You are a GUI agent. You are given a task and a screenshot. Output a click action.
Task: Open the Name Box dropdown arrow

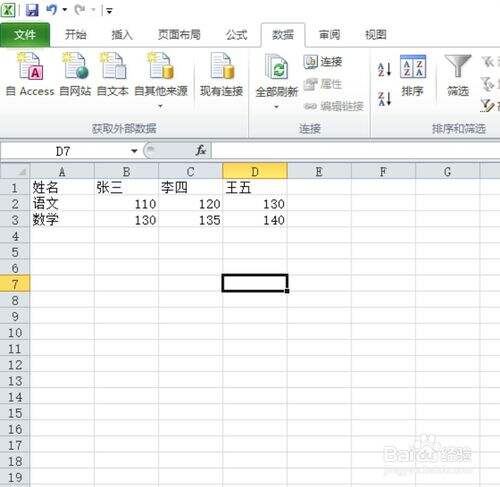click(x=134, y=151)
